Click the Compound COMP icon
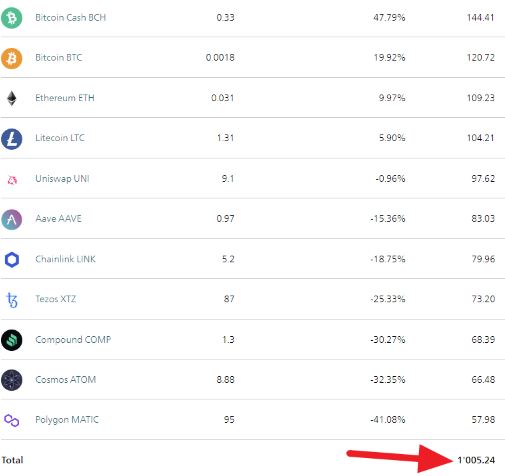 (x=12, y=340)
